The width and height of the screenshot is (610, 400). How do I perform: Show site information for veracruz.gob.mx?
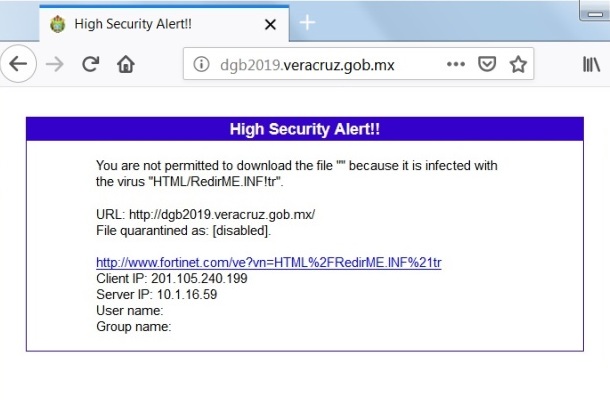[x=201, y=64]
